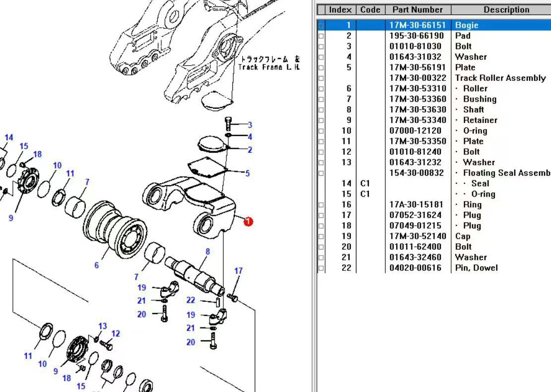
Task: Select the Cap row 17M-30-52140
Action: click(447, 236)
